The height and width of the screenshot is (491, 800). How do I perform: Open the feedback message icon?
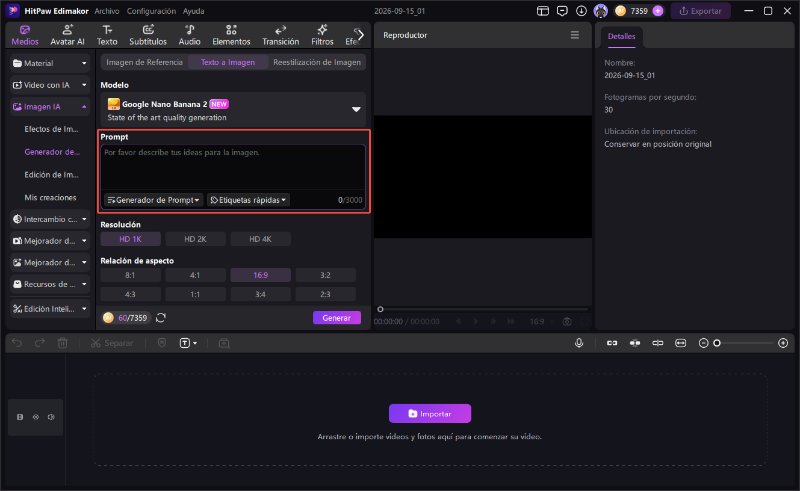pyautogui.click(x=562, y=11)
